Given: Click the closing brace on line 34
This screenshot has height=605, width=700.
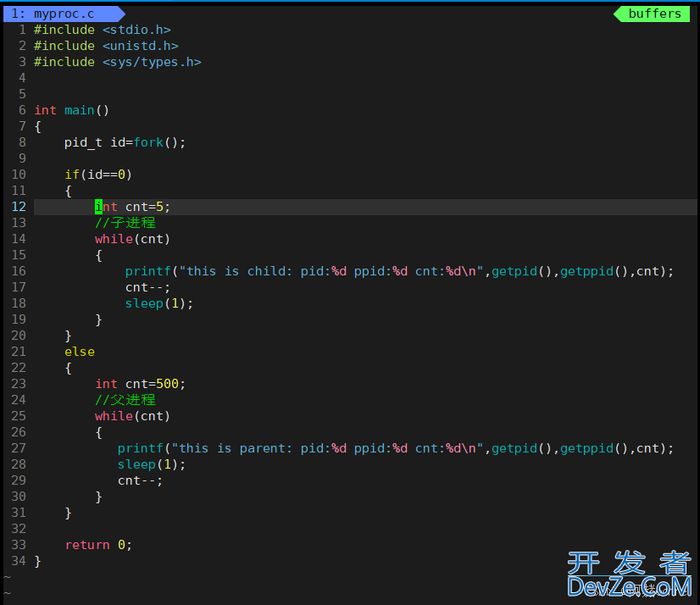Looking at the screenshot, I should (37, 561).
